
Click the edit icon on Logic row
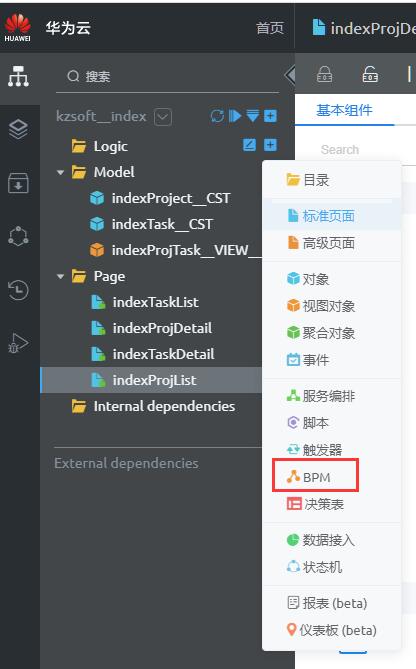point(250,145)
